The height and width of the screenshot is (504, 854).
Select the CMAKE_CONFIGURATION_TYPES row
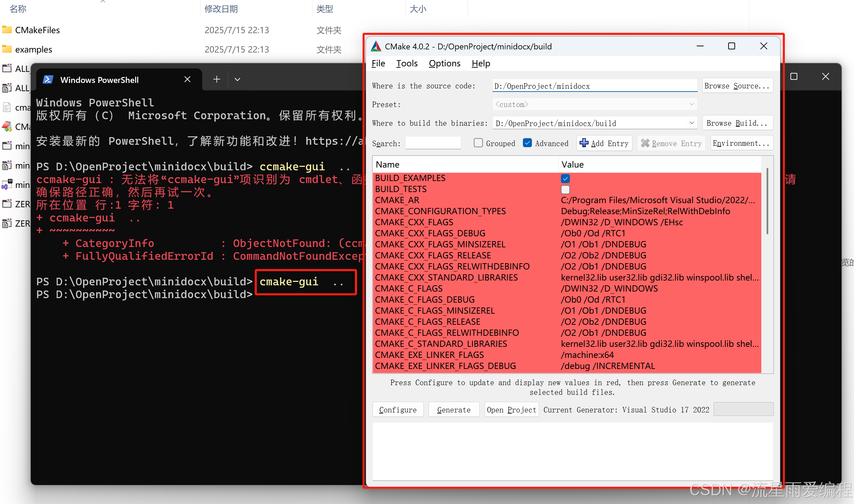pyautogui.click(x=567, y=211)
